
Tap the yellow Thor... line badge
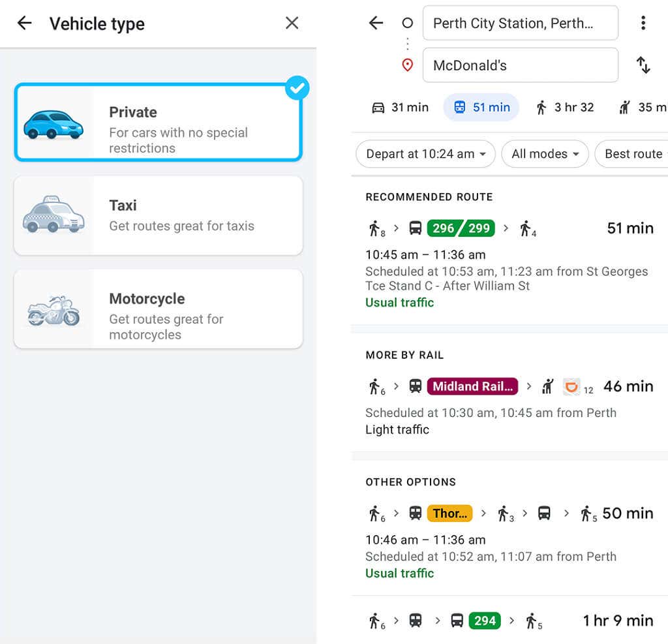coord(449,514)
